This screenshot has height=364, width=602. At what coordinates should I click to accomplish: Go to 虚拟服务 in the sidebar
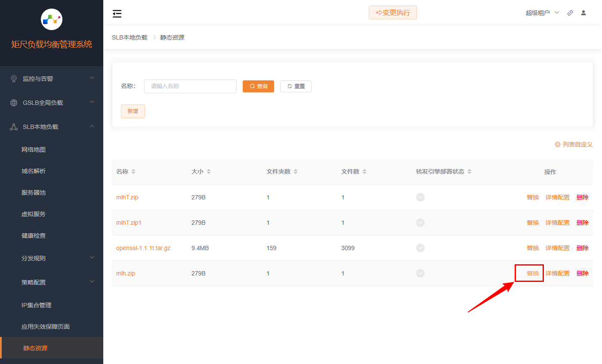tap(34, 214)
